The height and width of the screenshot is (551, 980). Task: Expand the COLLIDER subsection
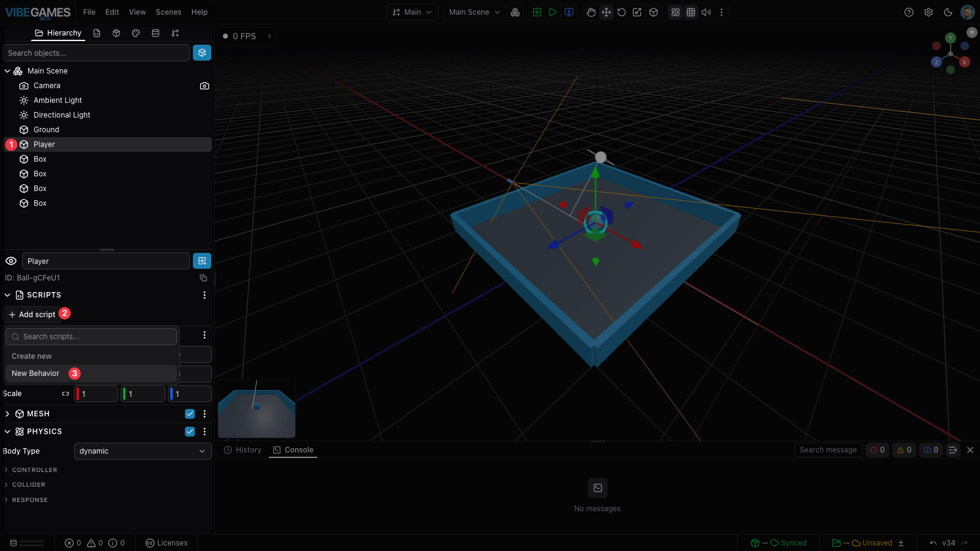click(6, 485)
